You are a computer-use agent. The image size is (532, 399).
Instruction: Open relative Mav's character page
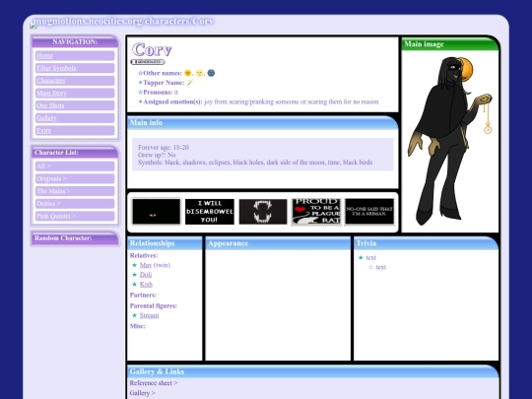tap(146, 265)
